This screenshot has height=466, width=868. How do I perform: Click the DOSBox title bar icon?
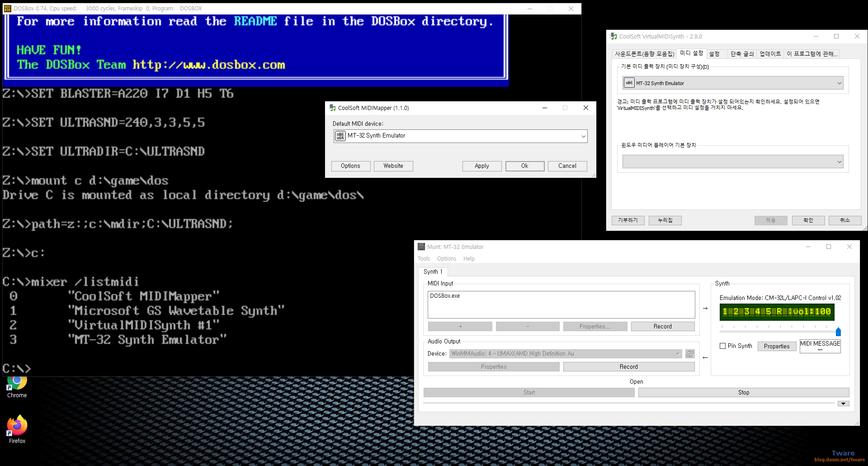click(x=7, y=8)
